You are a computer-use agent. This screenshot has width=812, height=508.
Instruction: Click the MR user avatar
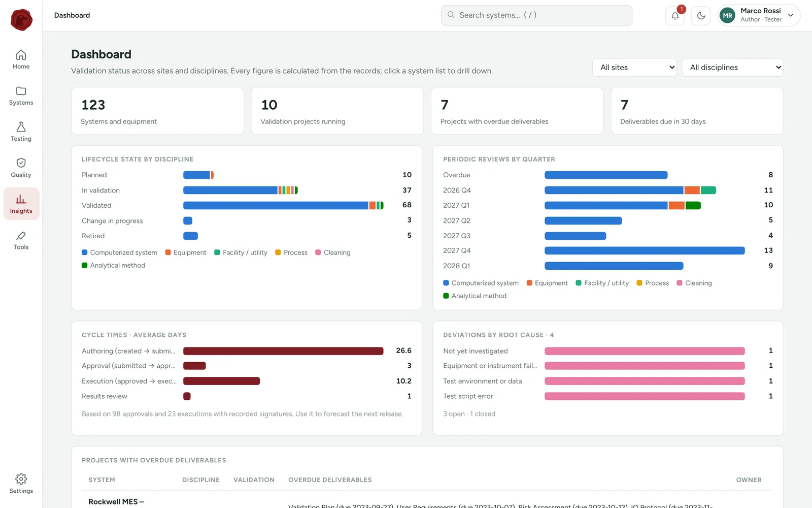727,16
